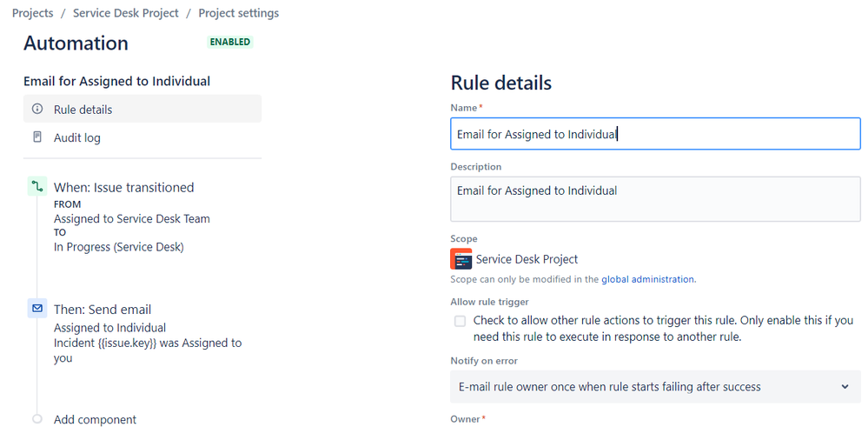Screen dimensions: 868x427
Task: Go to Projects breadcrumb
Action: click(x=33, y=13)
